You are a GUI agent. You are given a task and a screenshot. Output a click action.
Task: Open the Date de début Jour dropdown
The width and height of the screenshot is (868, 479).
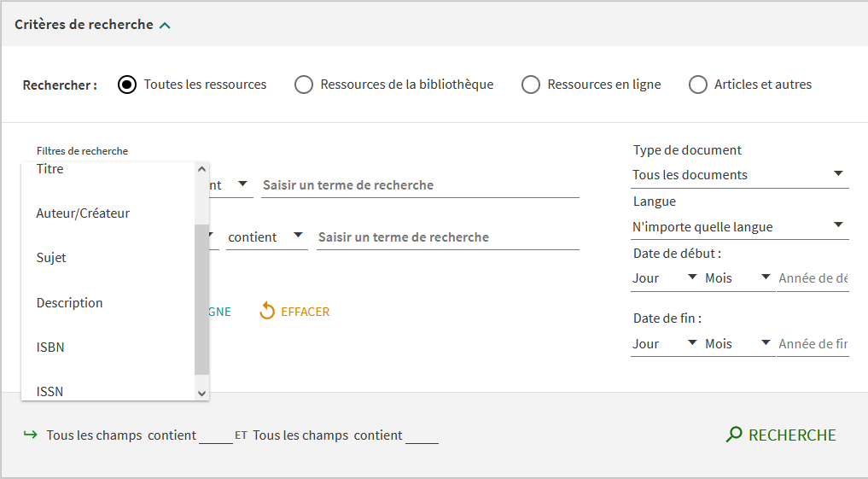pyautogui.click(x=666, y=278)
